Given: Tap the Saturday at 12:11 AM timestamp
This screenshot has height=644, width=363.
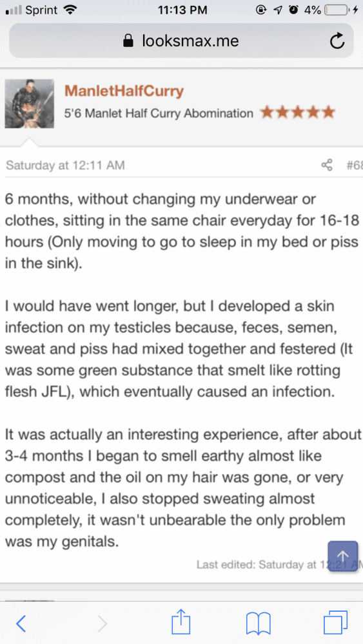Looking at the screenshot, I should coord(65,166).
